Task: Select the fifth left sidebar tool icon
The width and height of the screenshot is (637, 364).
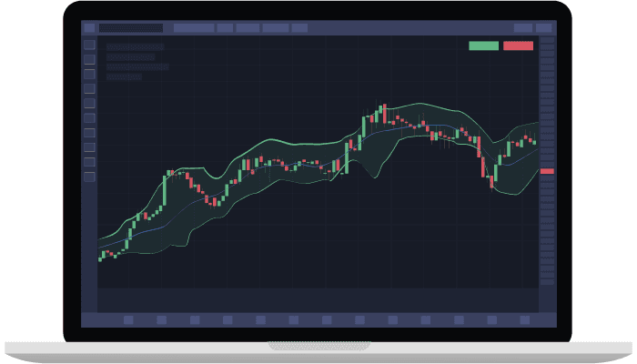Action: tap(89, 103)
